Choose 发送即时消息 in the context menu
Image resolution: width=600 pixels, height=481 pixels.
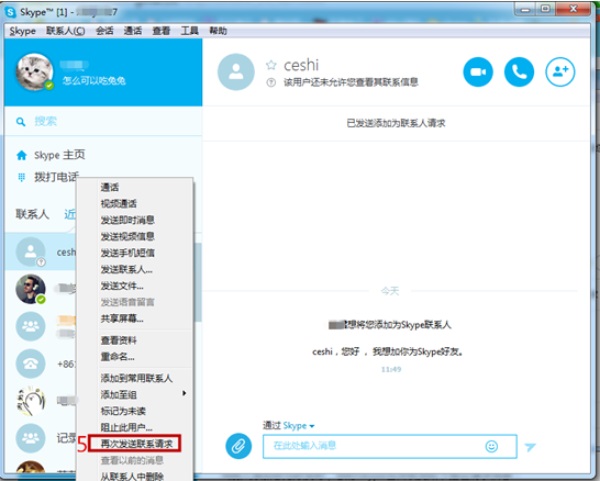point(135,220)
